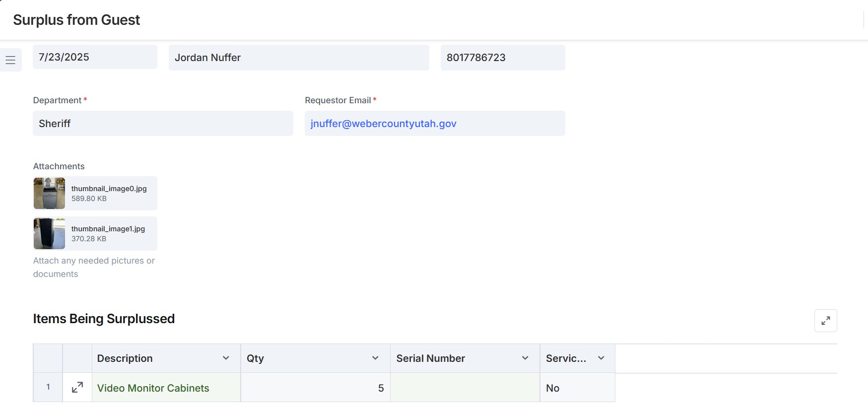Click the Attachments section label
868x410 pixels.
59,166
